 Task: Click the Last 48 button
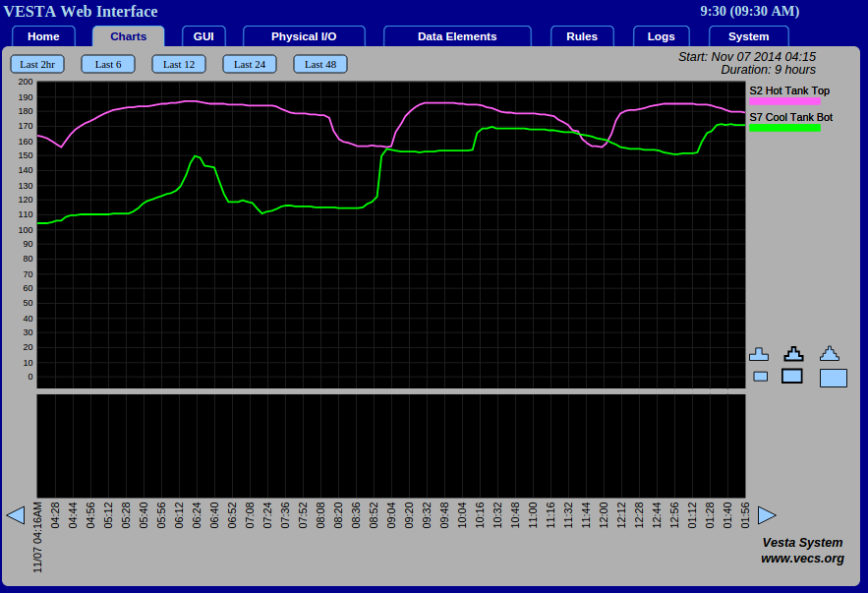320,64
